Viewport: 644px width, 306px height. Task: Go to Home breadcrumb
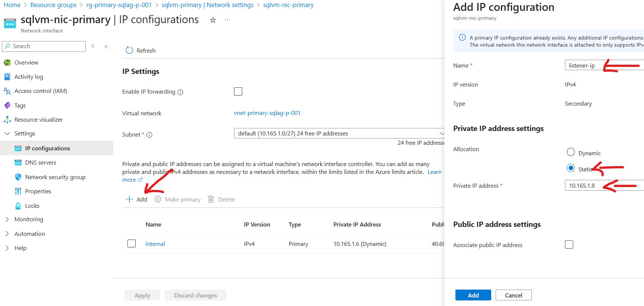click(12, 5)
